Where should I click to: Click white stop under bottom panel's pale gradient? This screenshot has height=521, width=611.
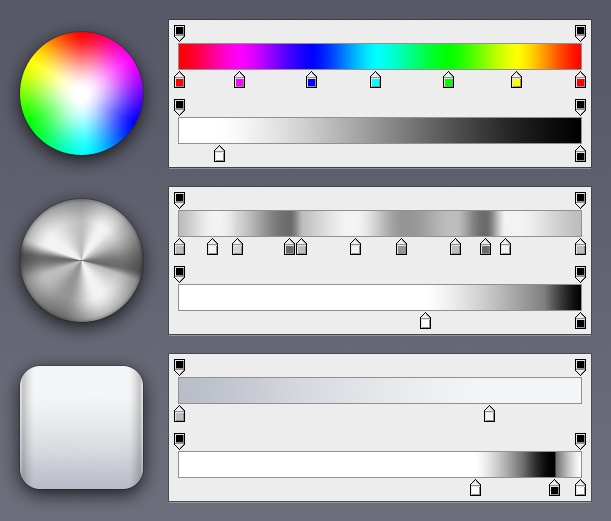(489, 414)
